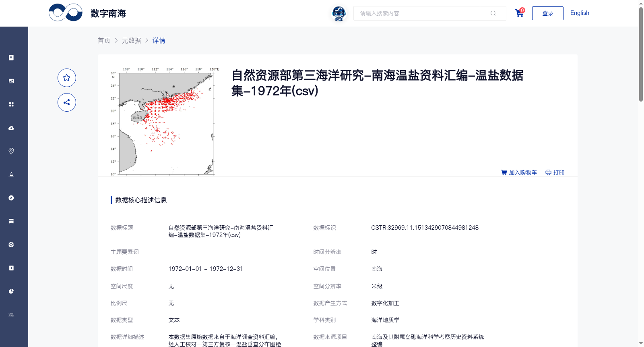Click the 海洋地质学 discipline value
The image size is (644, 347).
click(x=385, y=320)
